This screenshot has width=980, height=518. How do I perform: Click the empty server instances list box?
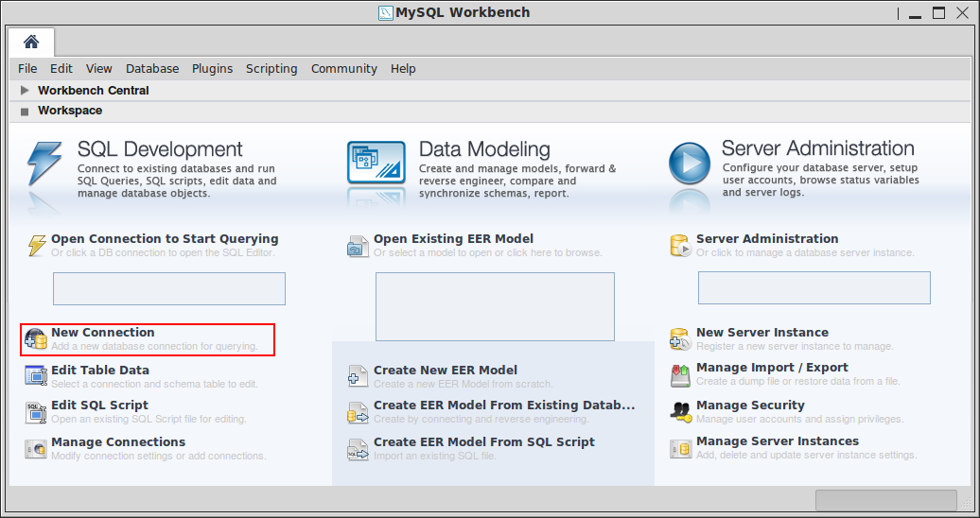point(814,288)
